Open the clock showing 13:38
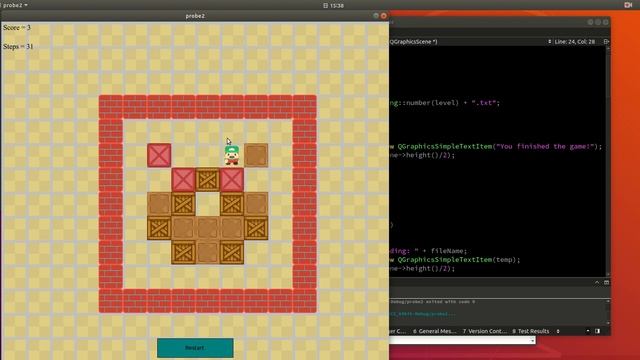 click(x=333, y=5)
